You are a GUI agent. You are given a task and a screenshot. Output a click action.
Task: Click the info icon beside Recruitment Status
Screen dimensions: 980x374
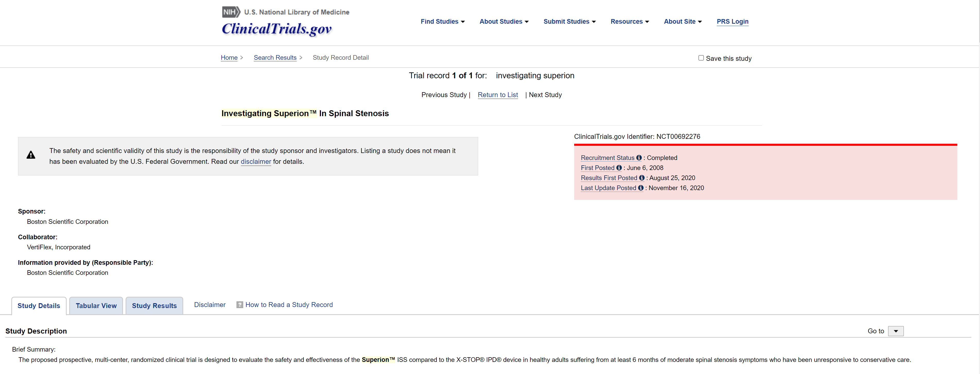click(x=639, y=158)
